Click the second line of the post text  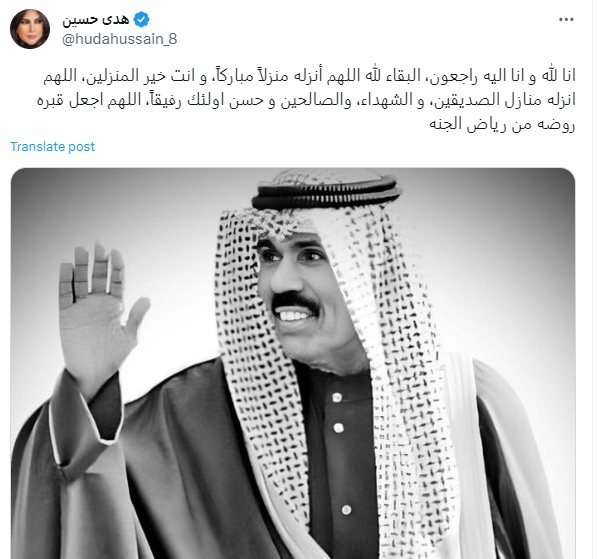[x=306, y=100]
